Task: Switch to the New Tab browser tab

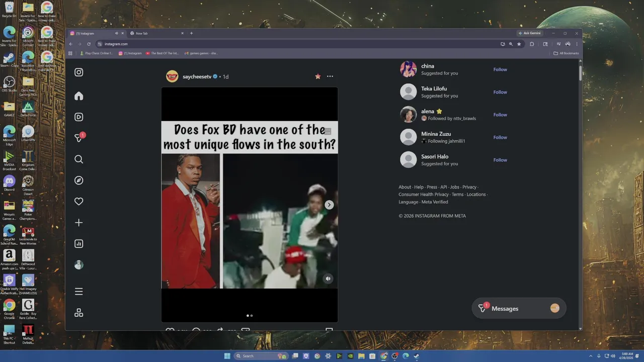Action: (157, 33)
